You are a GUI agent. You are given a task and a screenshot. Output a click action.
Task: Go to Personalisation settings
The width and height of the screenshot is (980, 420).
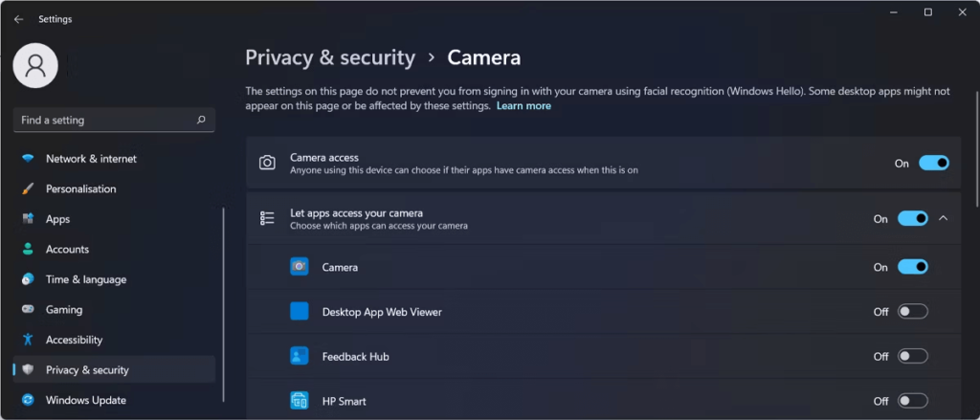114,188
